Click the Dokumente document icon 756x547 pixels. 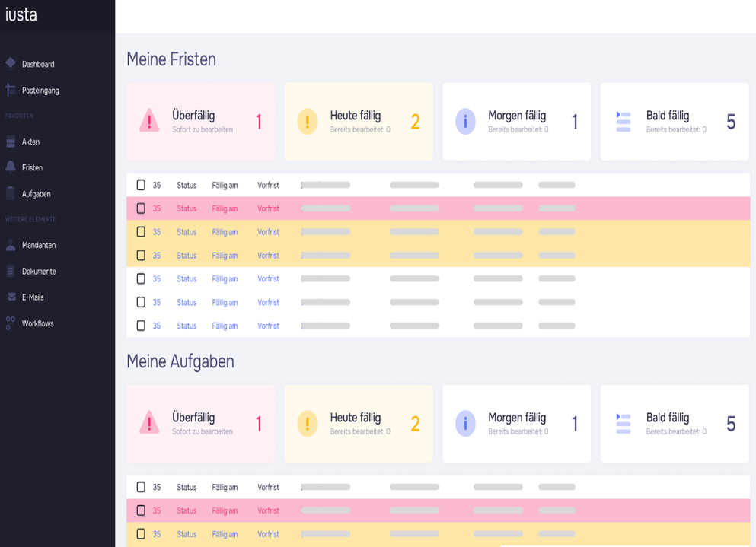[11, 271]
